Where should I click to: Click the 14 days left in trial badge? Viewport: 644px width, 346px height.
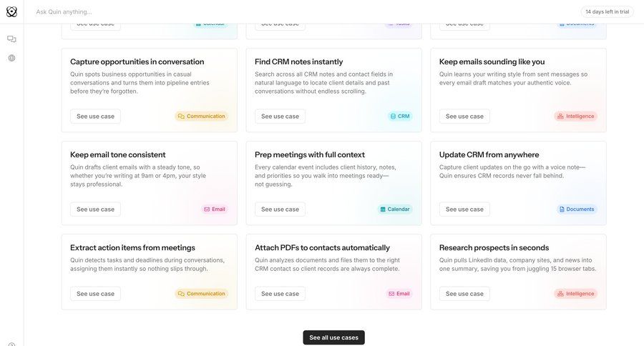(607, 11)
